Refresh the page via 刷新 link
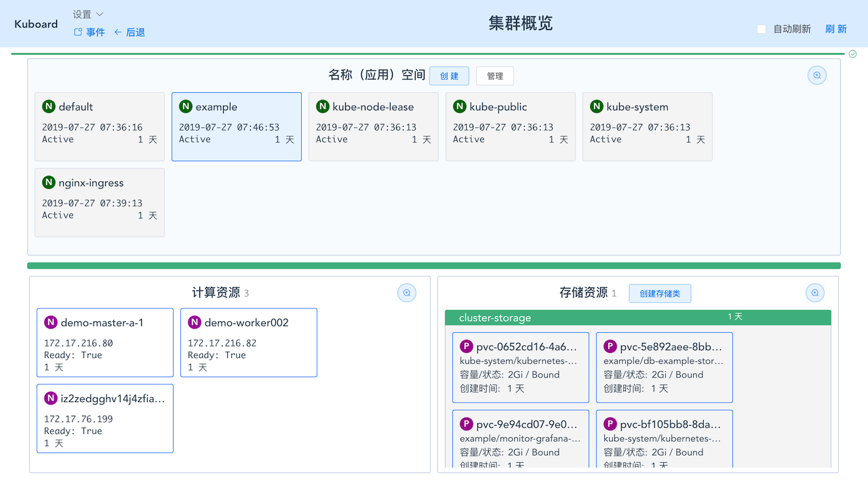Screen dimensions: 868x488 [835, 29]
